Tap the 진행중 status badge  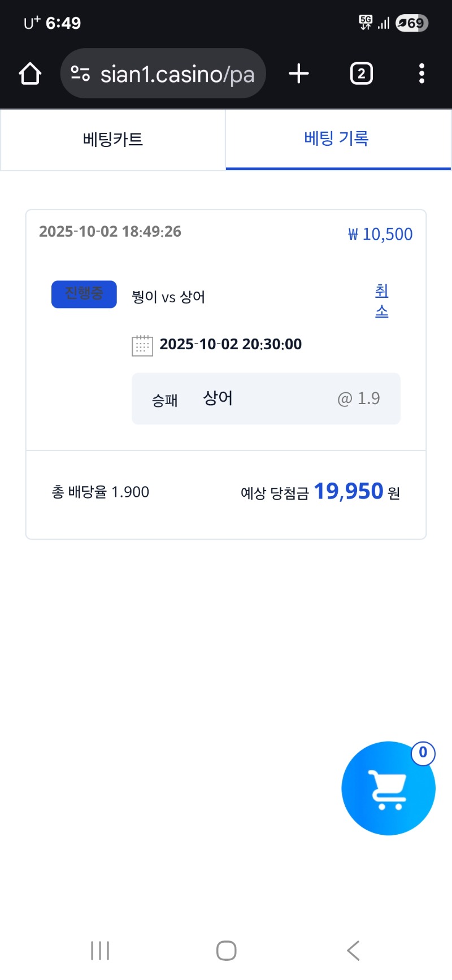click(84, 294)
